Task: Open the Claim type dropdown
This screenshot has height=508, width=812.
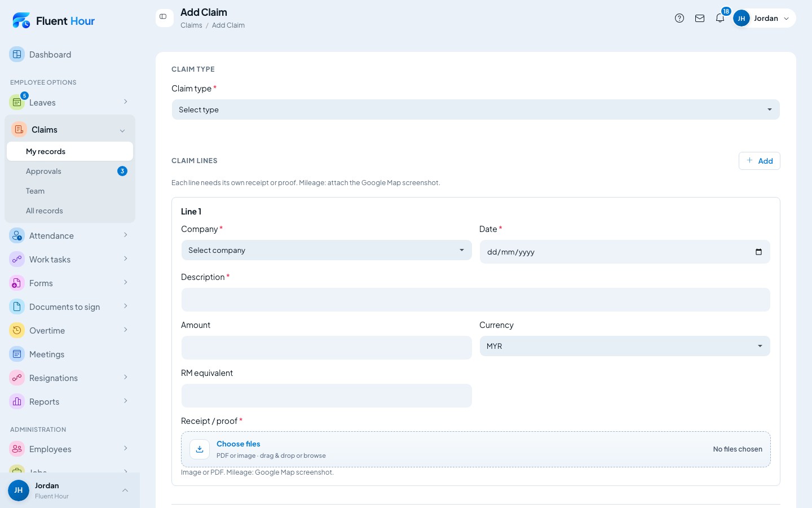Action: pyautogui.click(x=475, y=110)
